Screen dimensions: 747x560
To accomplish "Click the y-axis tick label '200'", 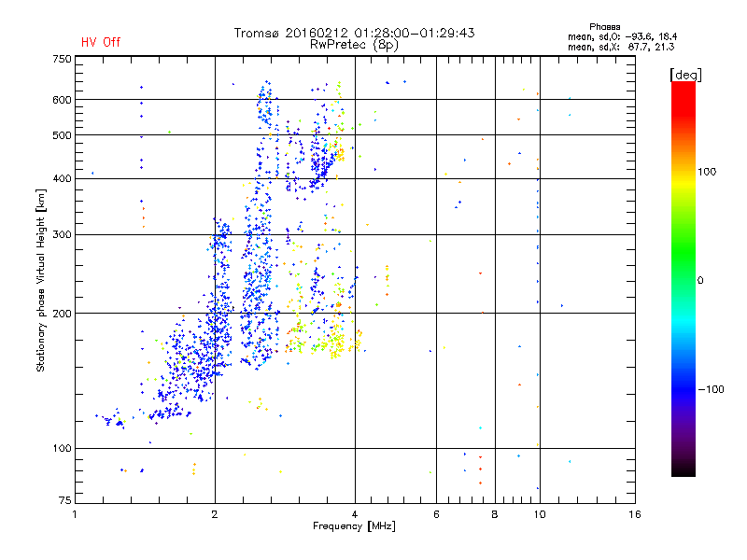I will point(62,314).
